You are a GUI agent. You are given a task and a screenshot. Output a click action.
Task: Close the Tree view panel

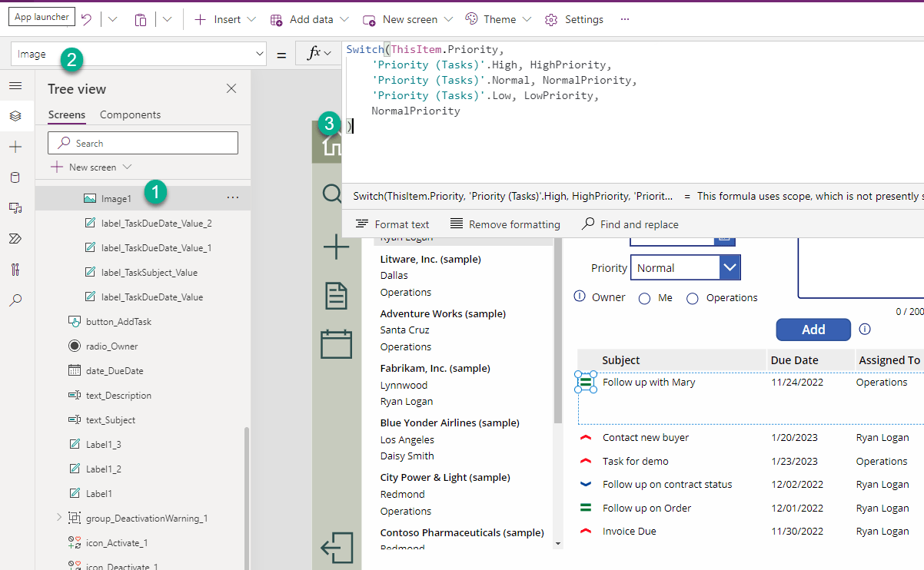coord(231,88)
